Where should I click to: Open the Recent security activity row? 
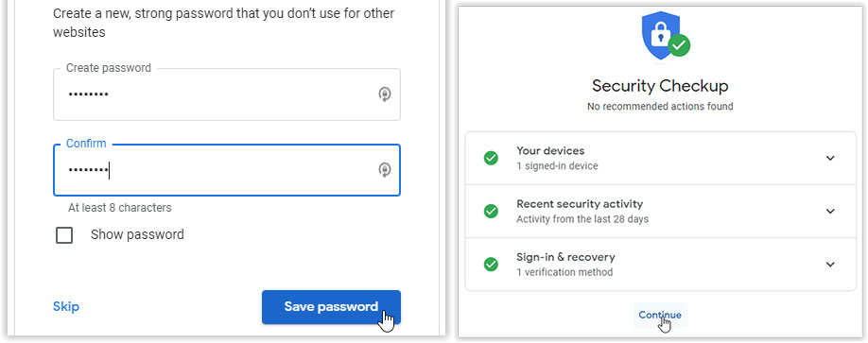pyautogui.click(x=660, y=212)
